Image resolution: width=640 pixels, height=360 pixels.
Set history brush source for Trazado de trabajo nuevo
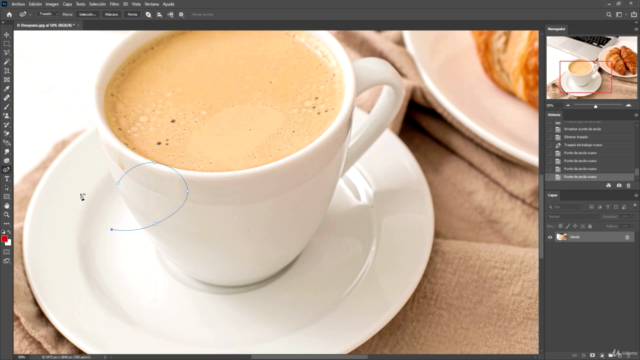tap(549, 145)
